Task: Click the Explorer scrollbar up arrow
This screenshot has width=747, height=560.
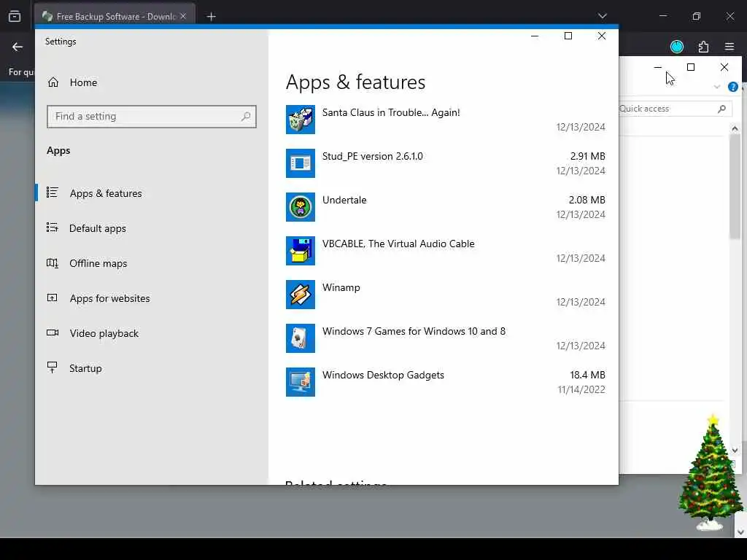Action: point(735,128)
